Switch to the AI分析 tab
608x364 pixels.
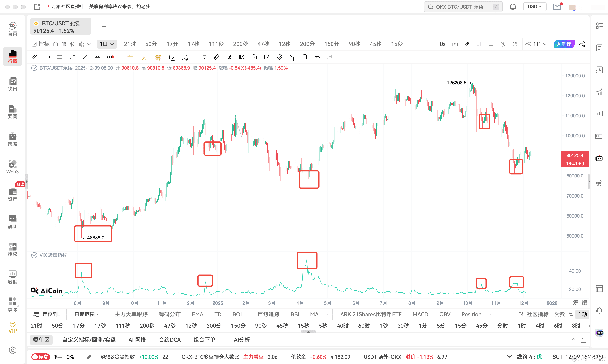point(241,340)
